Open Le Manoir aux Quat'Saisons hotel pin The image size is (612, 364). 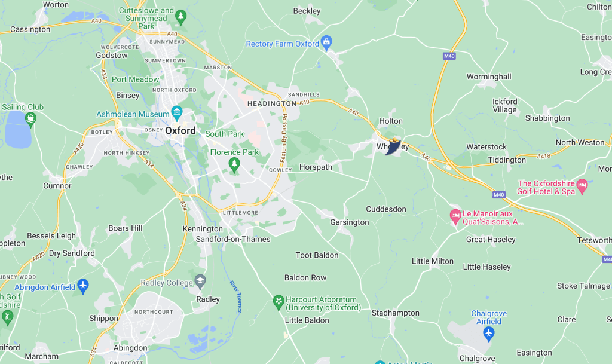point(455,216)
